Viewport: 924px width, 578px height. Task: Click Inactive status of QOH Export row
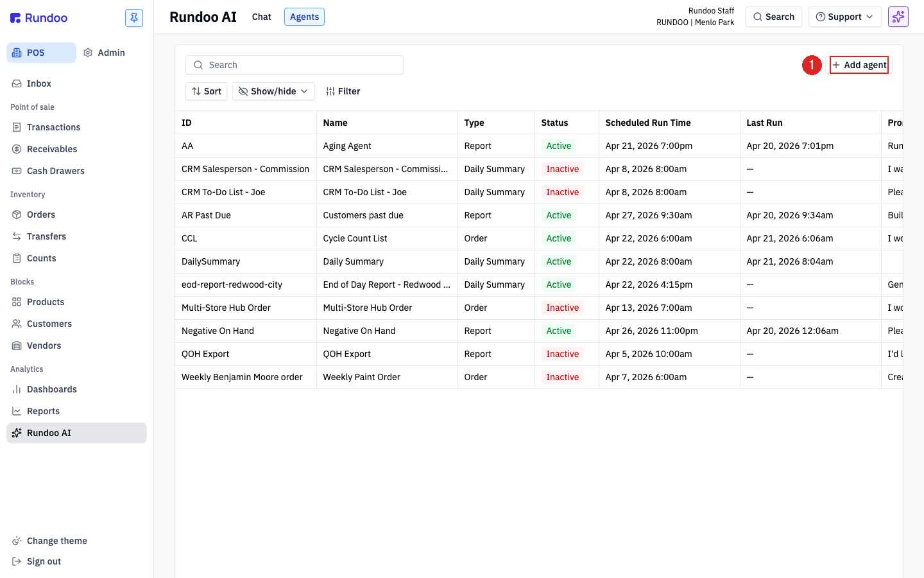click(562, 354)
